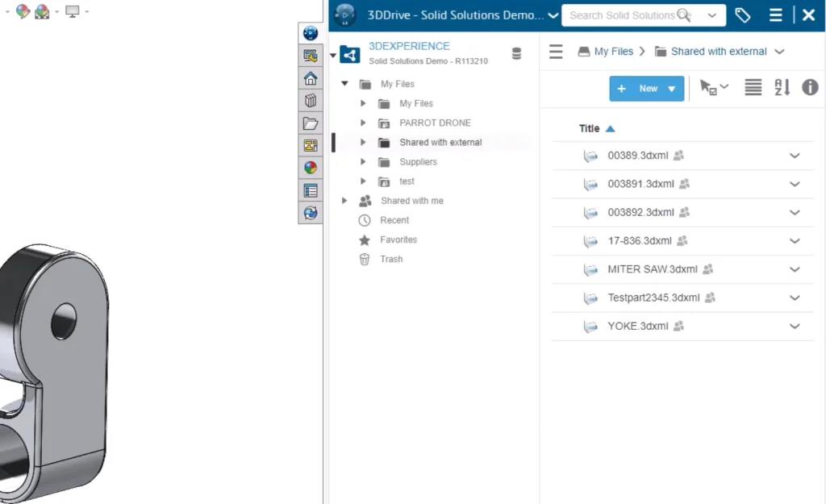Viewport: 826px width, 504px height.
Task: Open actions chevron for 17-836.3dxml
Action: pos(795,241)
